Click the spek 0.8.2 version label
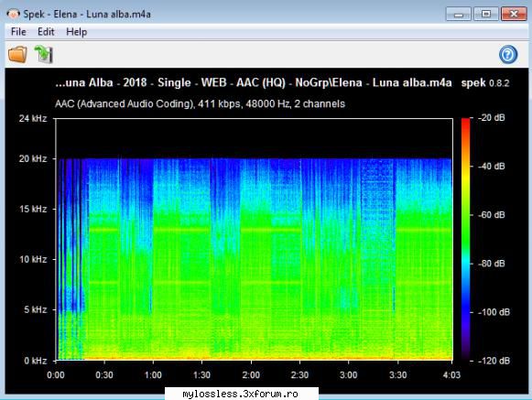This screenshot has width=532, height=400. point(485,82)
